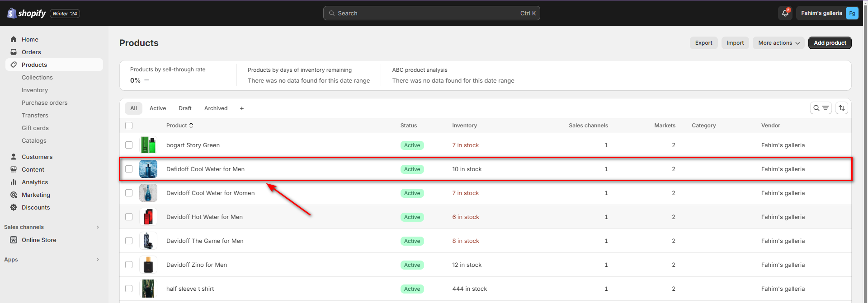Open Davidoff The Game for Men thumbnail

coord(148,241)
